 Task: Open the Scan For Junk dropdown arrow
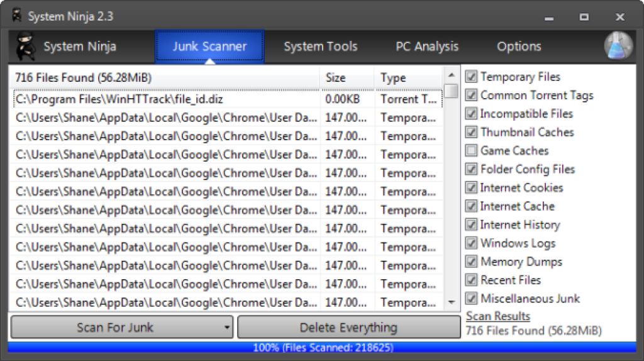click(226, 327)
